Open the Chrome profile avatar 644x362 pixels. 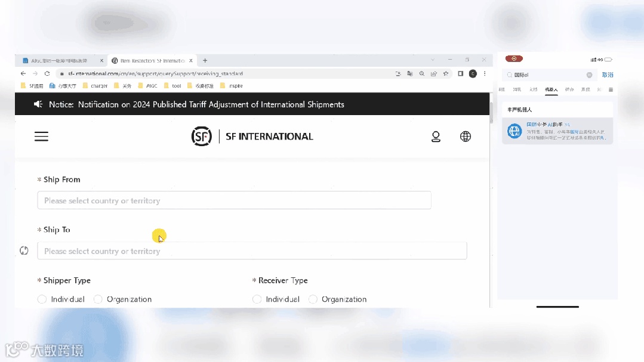(473, 73)
